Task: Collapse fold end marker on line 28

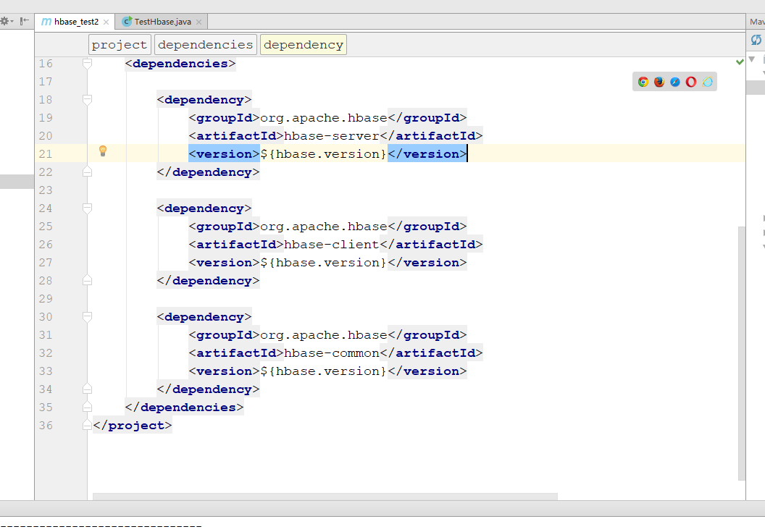Action: coord(88,280)
